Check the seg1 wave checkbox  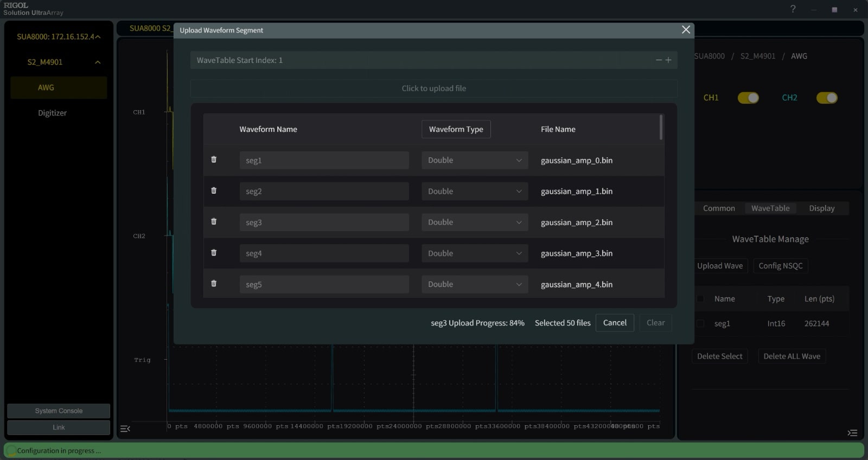point(700,323)
